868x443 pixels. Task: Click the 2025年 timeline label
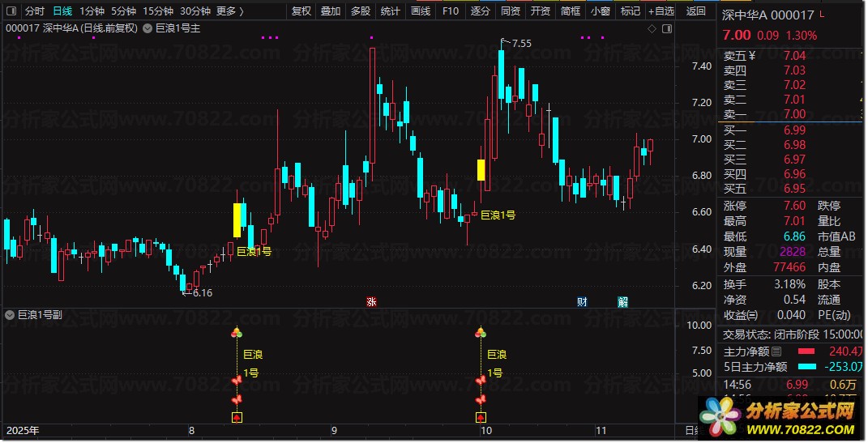tap(22, 431)
